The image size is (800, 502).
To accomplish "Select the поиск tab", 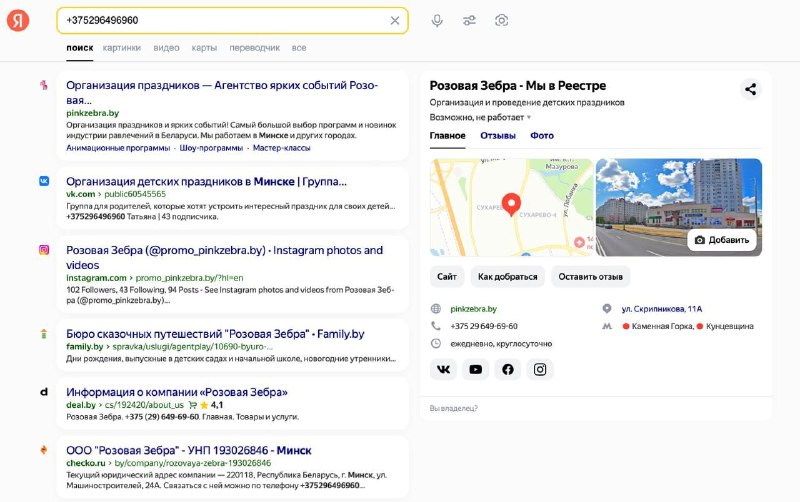I will pos(80,48).
